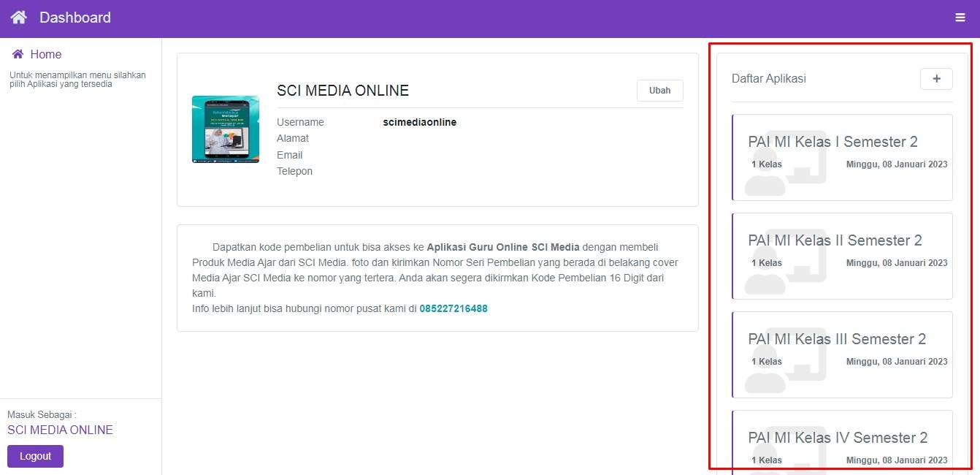Log out using the Logout button
980x475 pixels.
35,456
